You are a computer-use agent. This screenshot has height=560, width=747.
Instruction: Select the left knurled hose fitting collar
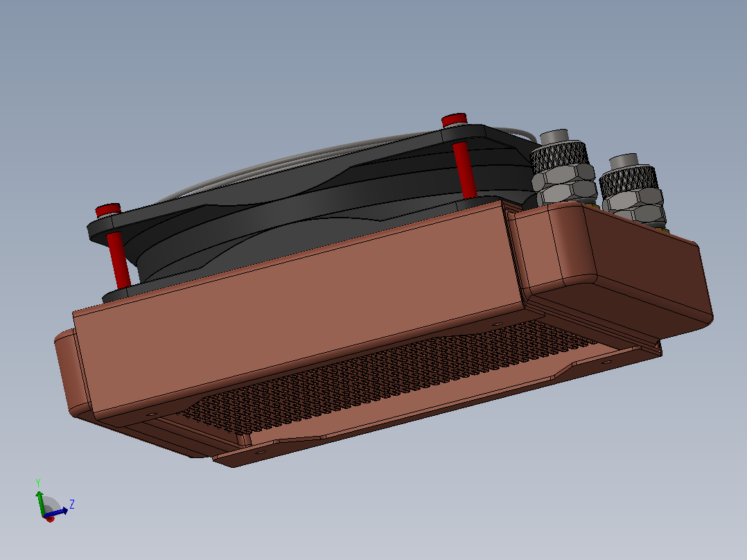click(560, 157)
